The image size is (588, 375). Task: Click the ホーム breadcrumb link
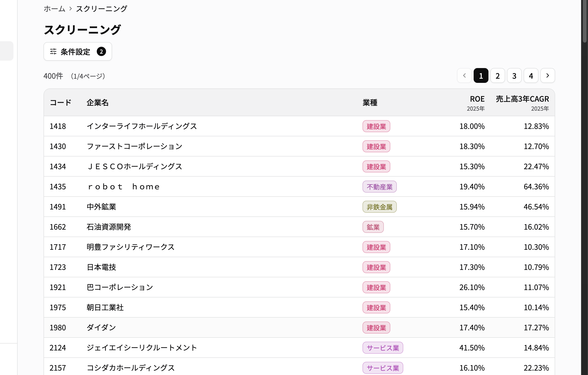click(x=54, y=9)
